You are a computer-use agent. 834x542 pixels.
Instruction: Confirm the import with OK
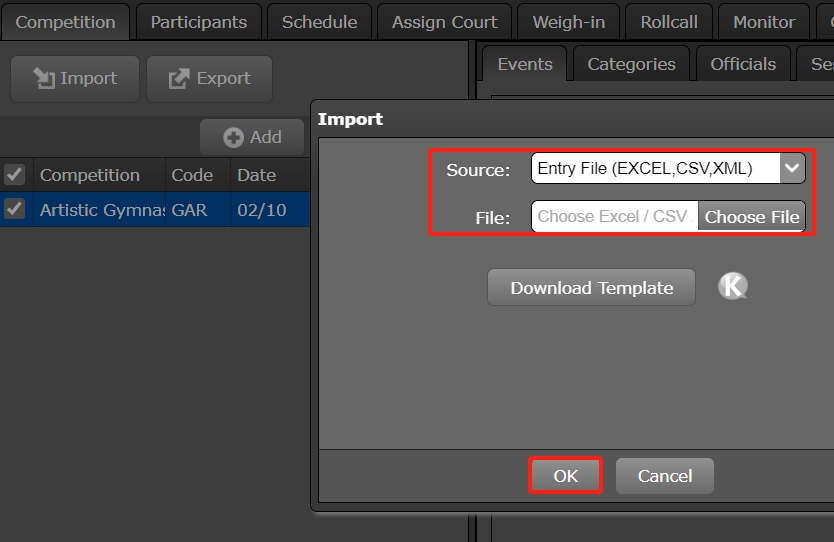[x=565, y=476]
